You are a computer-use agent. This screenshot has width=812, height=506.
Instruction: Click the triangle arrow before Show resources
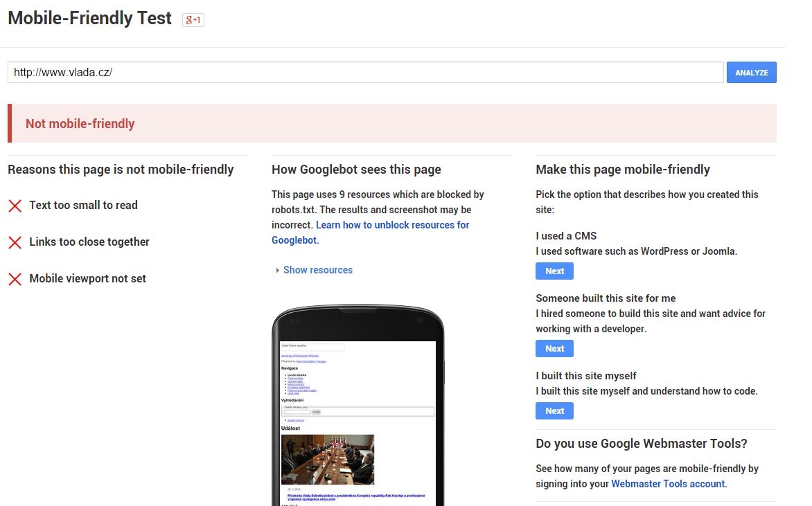pos(277,271)
